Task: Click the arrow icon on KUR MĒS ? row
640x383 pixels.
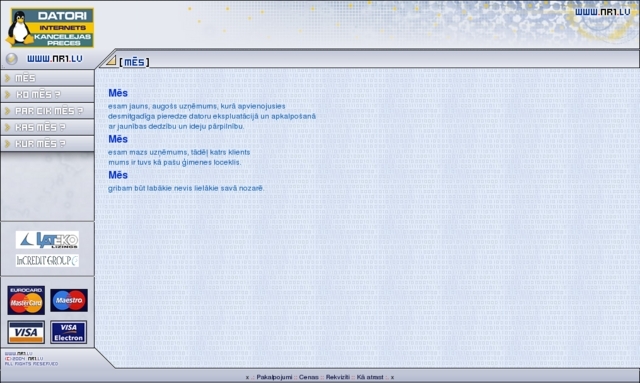Action: tap(7, 143)
